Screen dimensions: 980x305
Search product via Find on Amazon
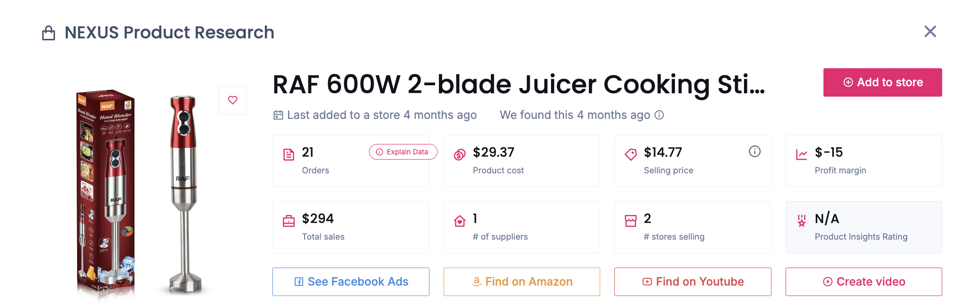pyautogui.click(x=522, y=282)
